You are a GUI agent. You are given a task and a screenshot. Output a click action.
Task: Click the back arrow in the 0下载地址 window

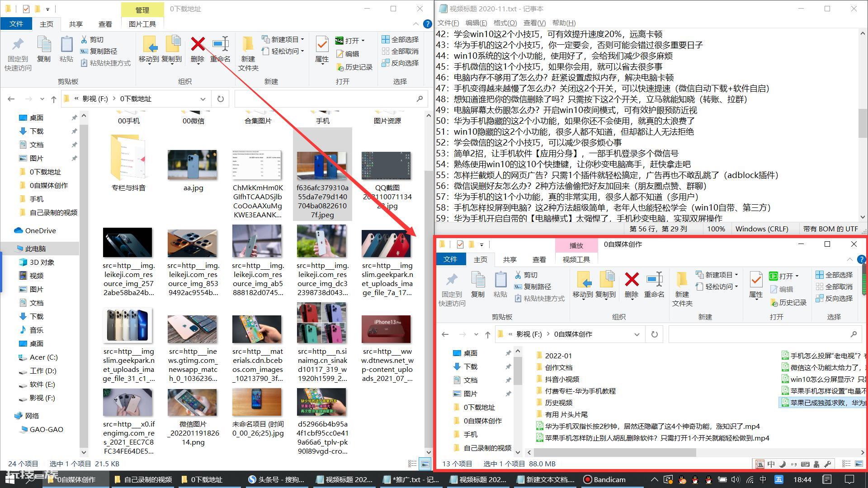(x=11, y=99)
